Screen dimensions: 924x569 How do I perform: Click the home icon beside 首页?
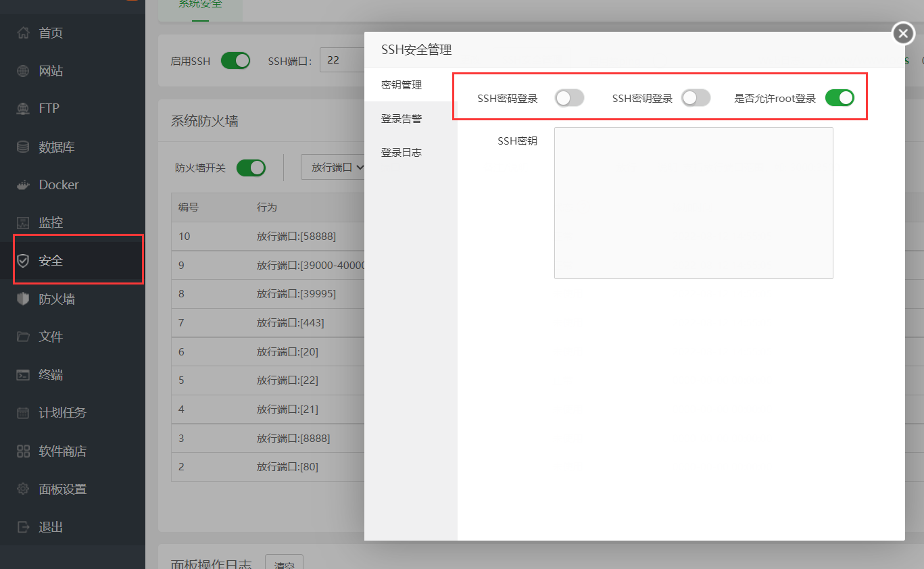[x=24, y=32]
